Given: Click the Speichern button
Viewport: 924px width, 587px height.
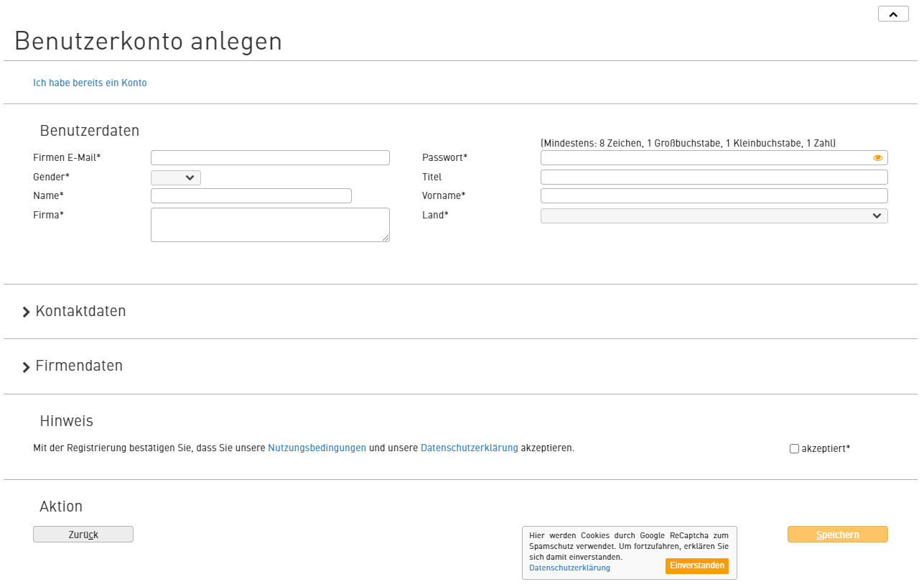Looking at the screenshot, I should click(x=837, y=535).
